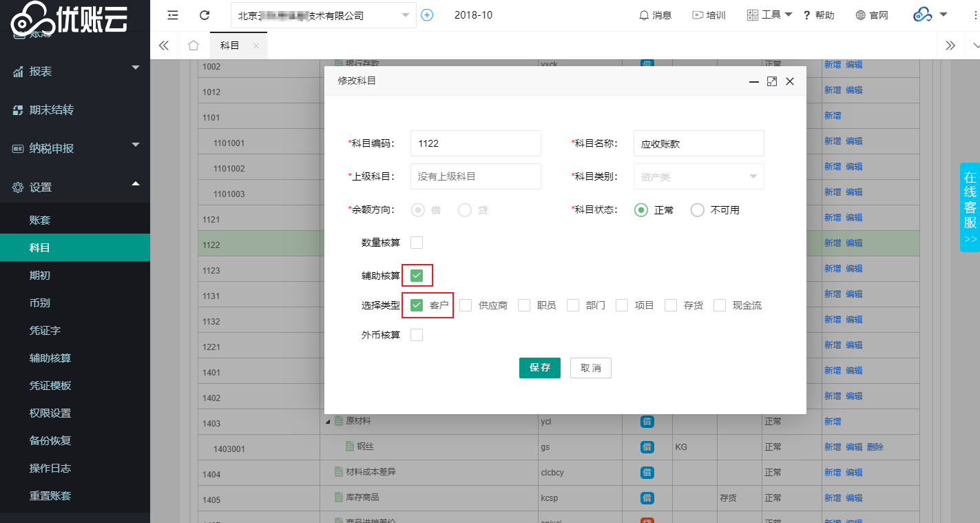Viewport: 980px width, 523px height.
Task: Maximize the 修改科目 dialog
Action: click(x=772, y=81)
